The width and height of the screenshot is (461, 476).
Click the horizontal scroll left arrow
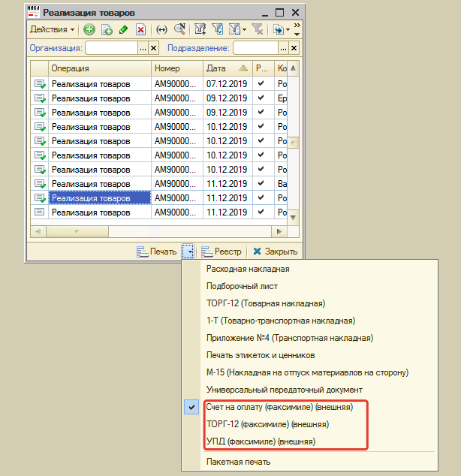tap(38, 232)
